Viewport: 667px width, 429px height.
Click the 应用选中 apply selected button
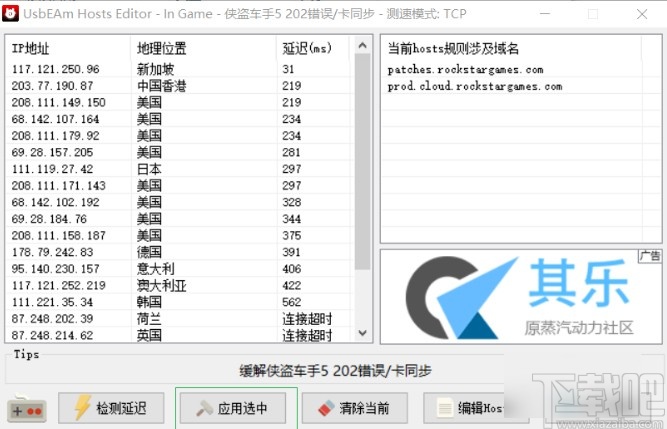click(x=233, y=408)
